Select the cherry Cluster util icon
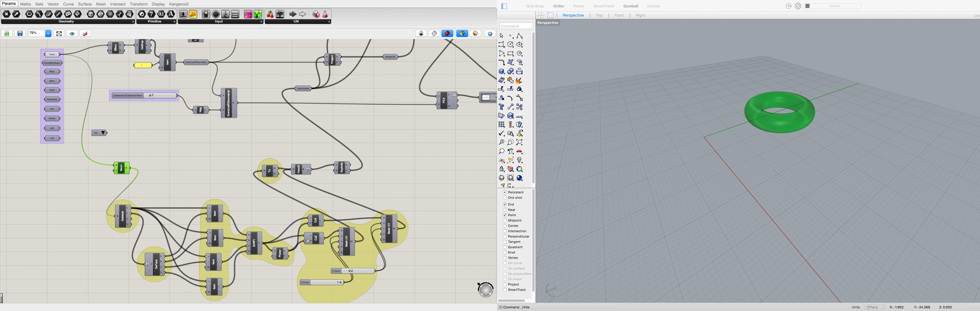Viewport: 980px width, 311px height. click(270, 15)
